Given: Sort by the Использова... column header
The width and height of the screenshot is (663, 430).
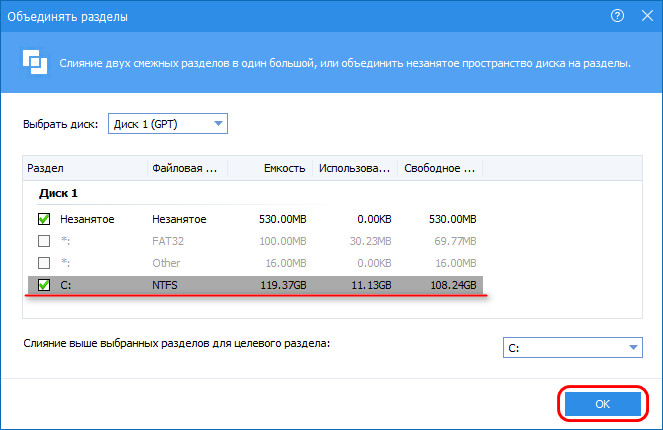Looking at the screenshot, I should click(355, 168).
